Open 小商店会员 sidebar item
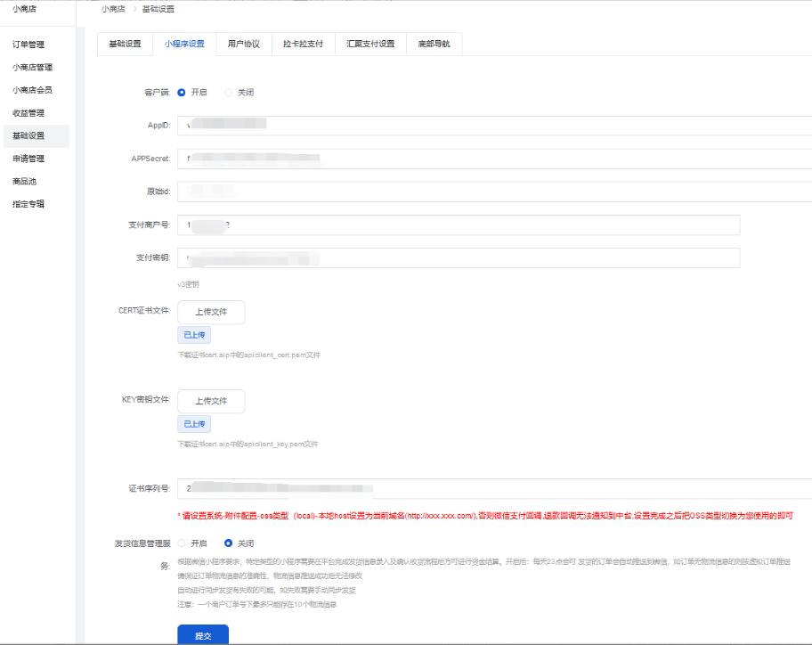This screenshot has height=645, width=812. pyautogui.click(x=32, y=90)
